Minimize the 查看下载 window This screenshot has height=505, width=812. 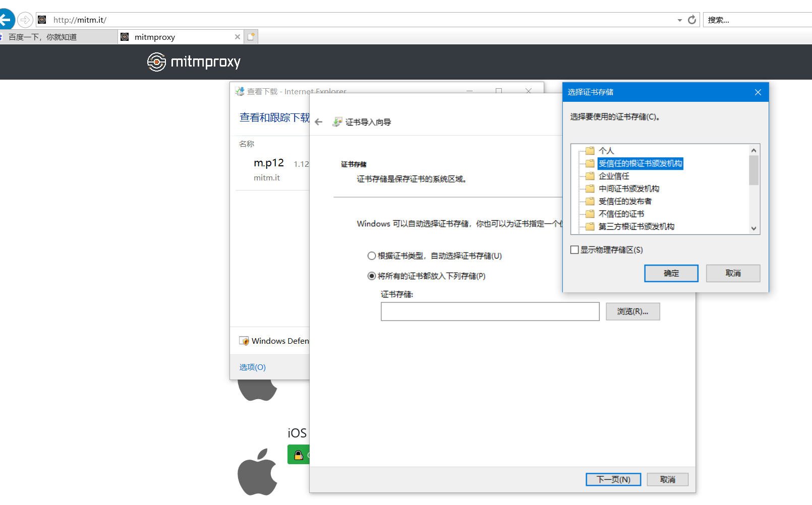pos(470,91)
